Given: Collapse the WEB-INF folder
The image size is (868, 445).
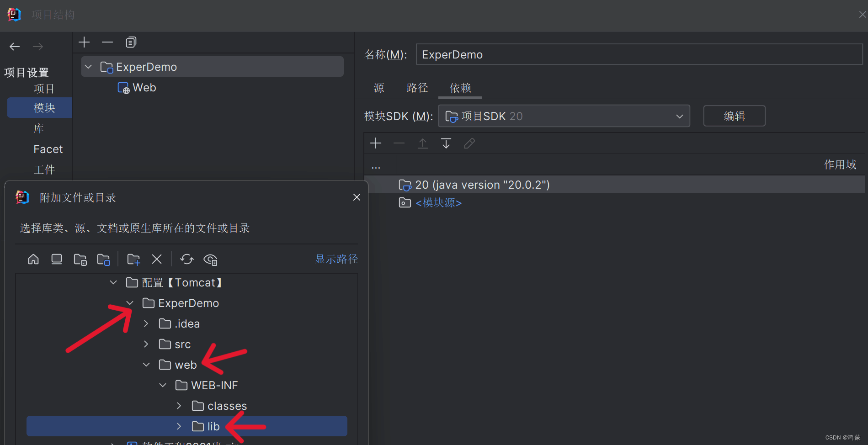Looking at the screenshot, I should (163, 386).
